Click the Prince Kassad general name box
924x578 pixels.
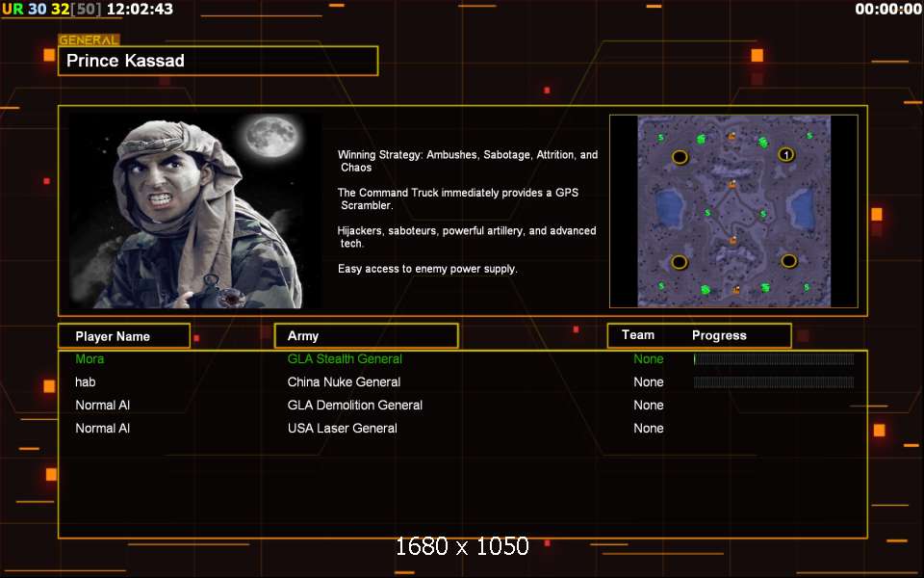pyautogui.click(x=218, y=61)
